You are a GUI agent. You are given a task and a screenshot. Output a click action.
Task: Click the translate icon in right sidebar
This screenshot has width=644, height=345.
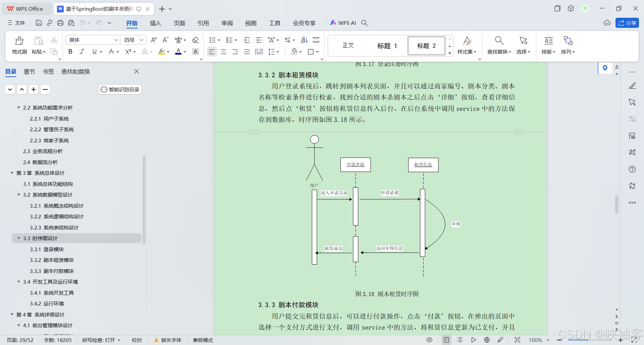[x=633, y=186]
